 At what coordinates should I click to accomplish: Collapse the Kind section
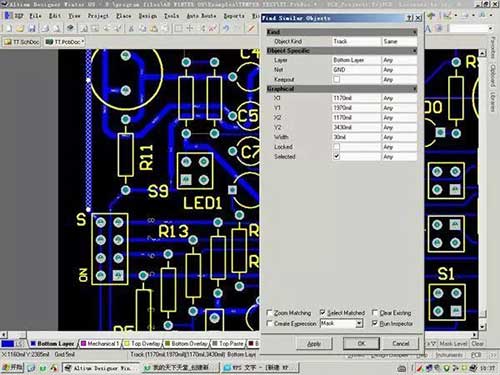tap(414, 32)
